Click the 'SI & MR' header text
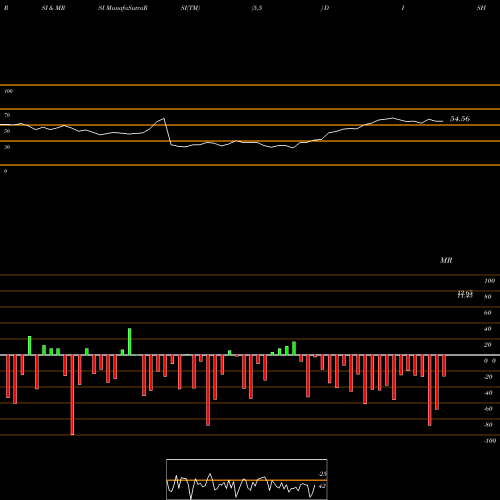500x500 pixels. [x=53, y=8]
